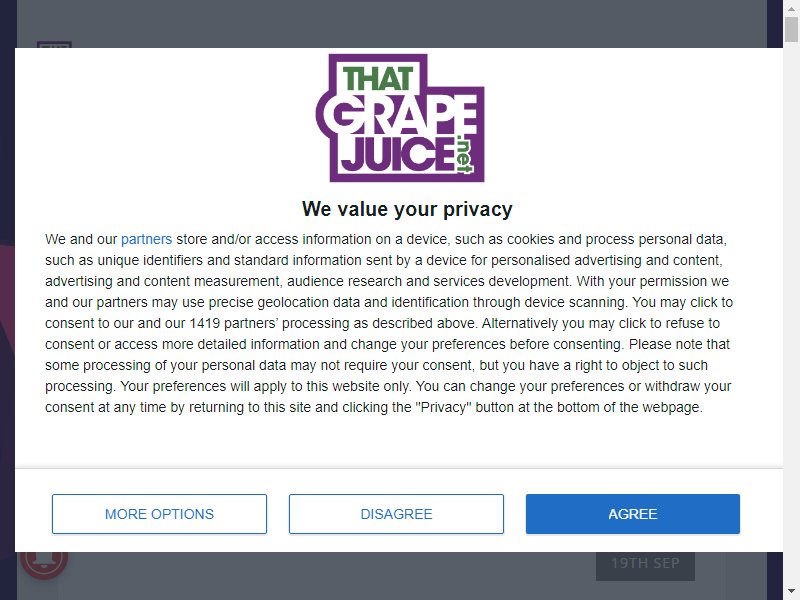Accept cookies with the AGREE button

click(633, 514)
